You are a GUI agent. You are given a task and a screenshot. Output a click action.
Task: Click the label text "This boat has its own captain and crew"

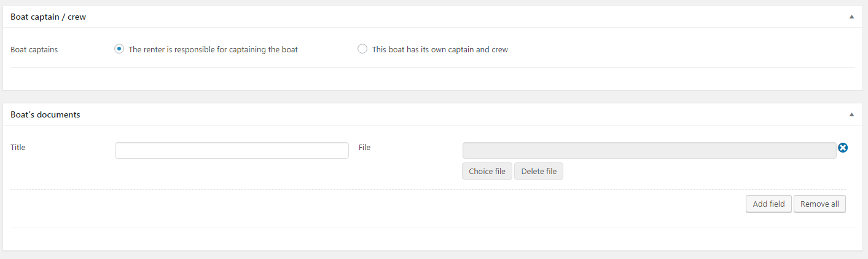coord(440,50)
